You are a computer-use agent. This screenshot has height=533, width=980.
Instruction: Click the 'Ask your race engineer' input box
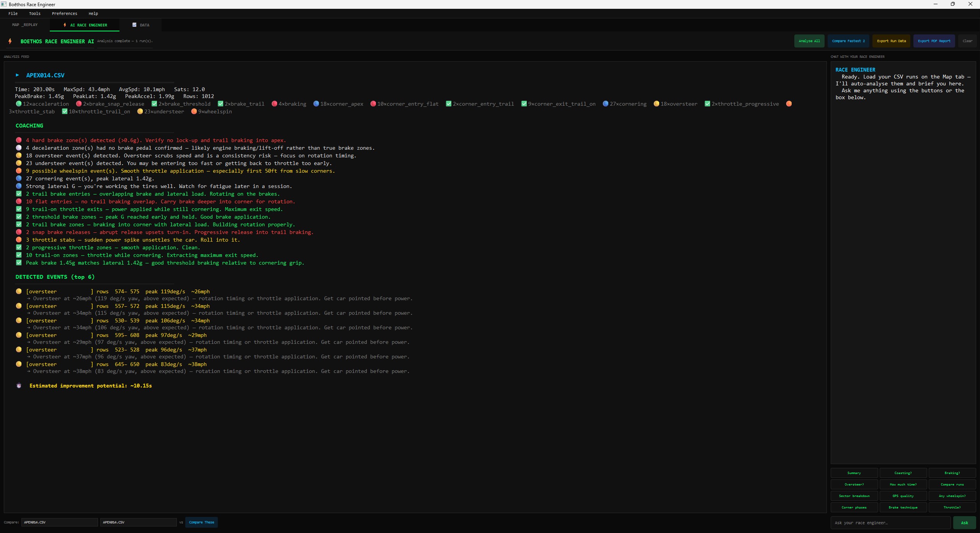click(890, 523)
